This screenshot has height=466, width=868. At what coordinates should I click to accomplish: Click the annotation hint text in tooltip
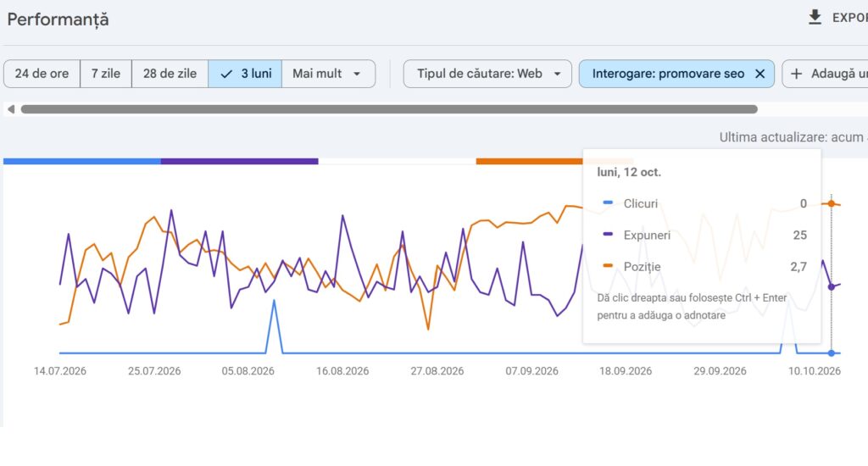click(x=692, y=307)
